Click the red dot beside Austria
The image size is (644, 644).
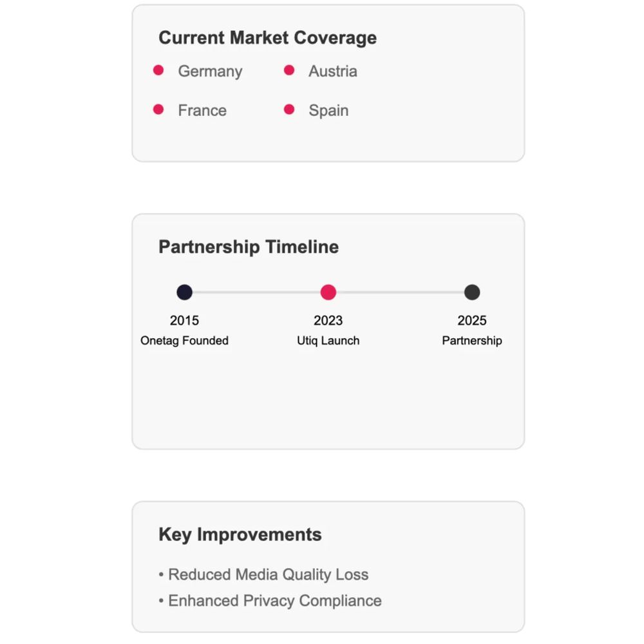[x=289, y=70]
